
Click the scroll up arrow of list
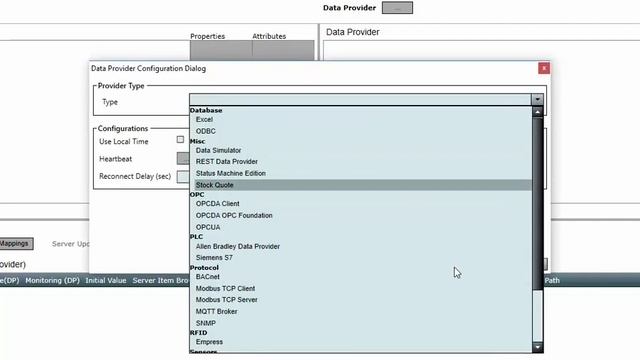[x=538, y=112]
